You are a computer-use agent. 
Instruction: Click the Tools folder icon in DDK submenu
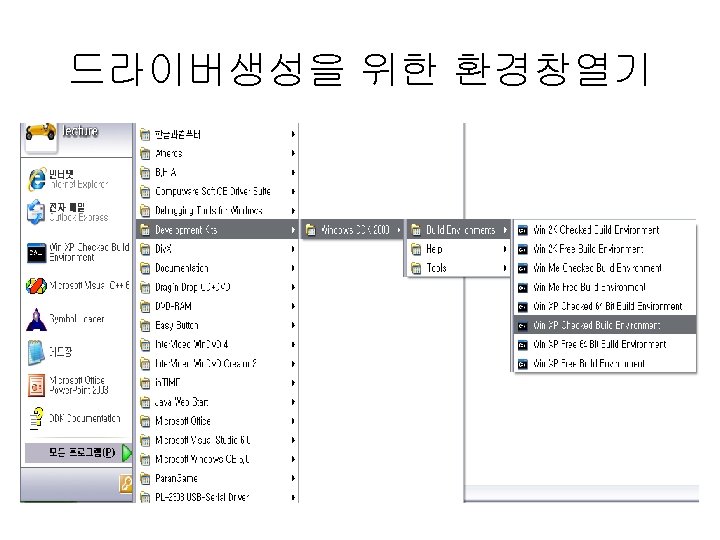[416, 268]
